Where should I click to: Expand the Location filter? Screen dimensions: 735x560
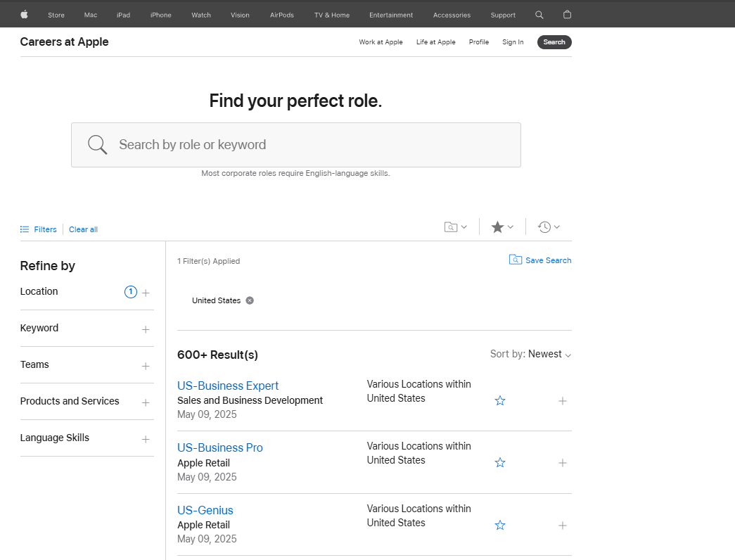tap(146, 293)
